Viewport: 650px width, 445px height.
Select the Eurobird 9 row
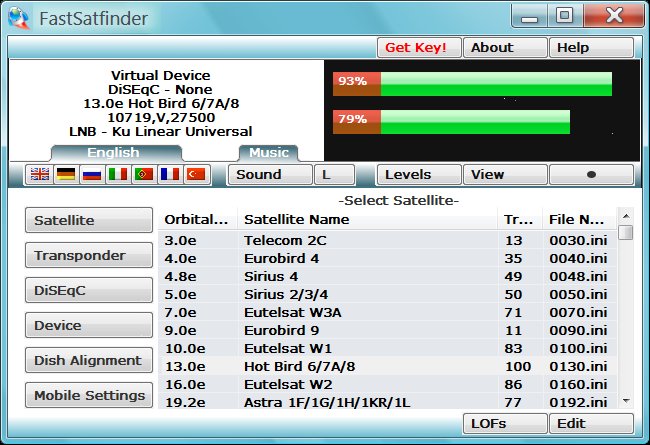point(388,331)
